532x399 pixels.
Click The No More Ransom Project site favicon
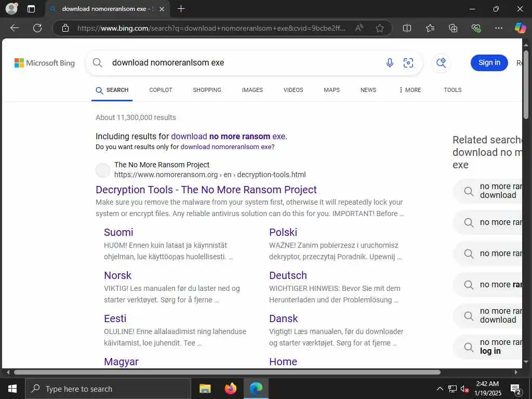pyautogui.click(x=103, y=170)
